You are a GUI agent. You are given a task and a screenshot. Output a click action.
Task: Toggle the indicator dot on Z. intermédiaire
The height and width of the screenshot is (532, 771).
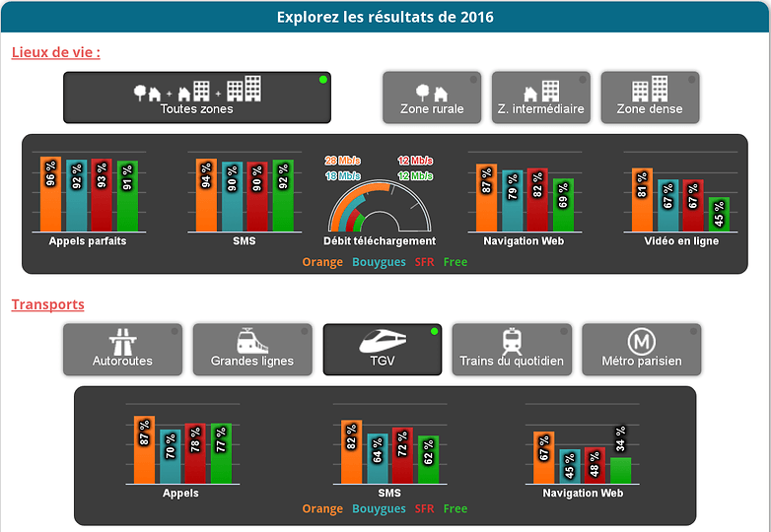(x=582, y=80)
